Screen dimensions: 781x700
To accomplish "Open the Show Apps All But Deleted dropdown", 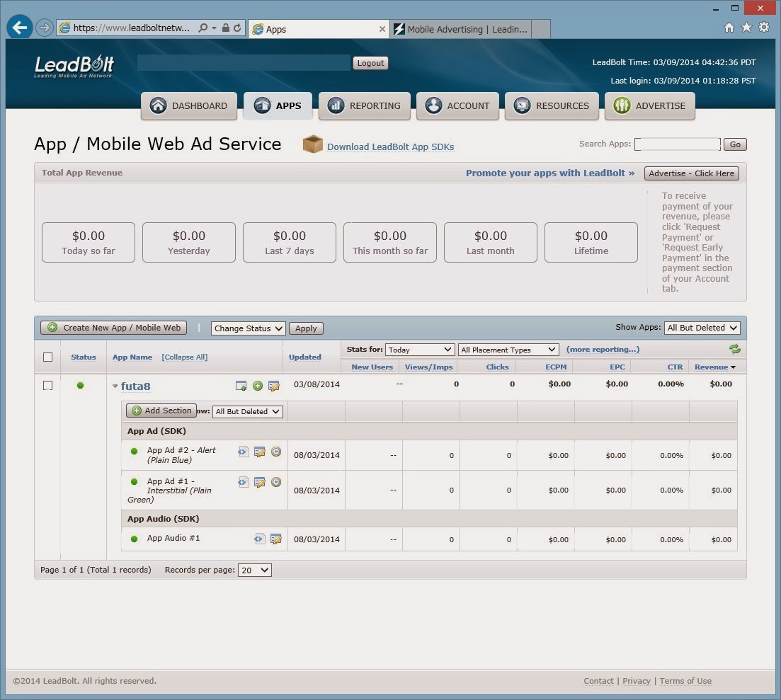I will tap(702, 328).
